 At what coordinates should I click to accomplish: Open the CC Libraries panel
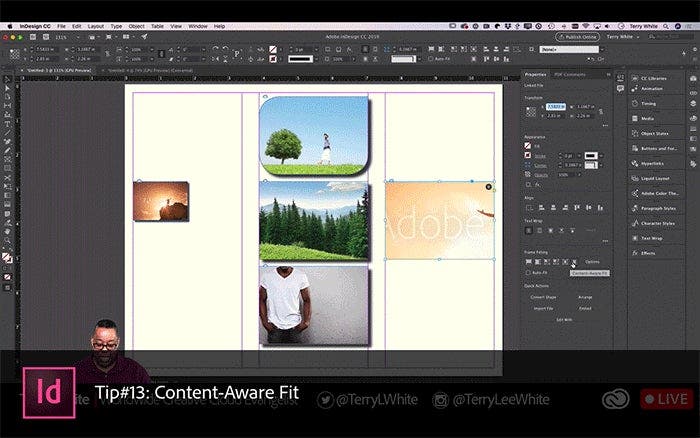pyautogui.click(x=652, y=76)
